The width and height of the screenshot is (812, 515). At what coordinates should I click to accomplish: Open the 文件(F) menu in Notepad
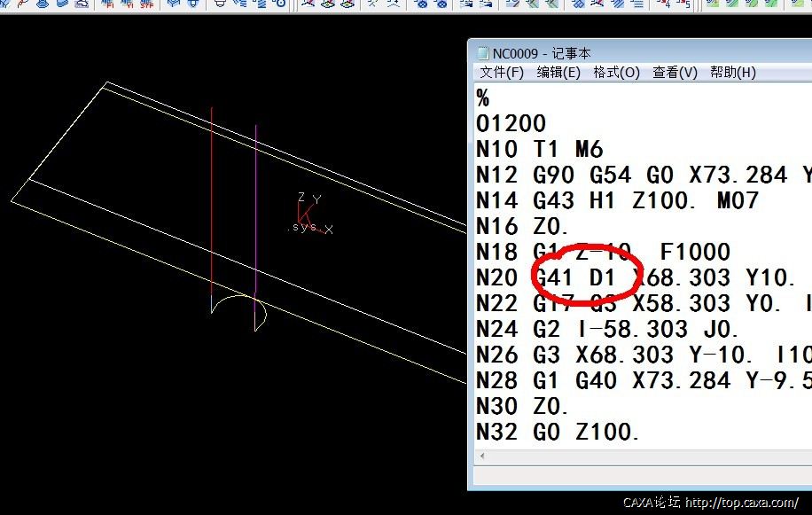point(501,73)
